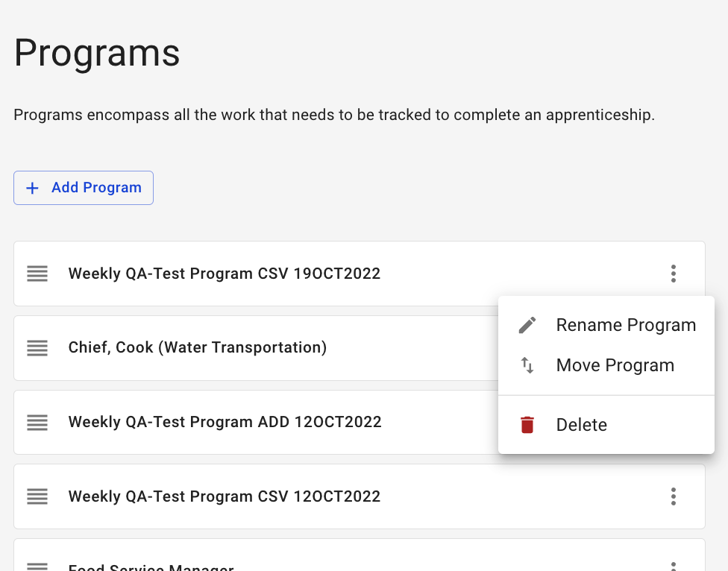Viewport: 728px width, 571px height.
Task: Click the drag handle next to Weekly QA-Test Program ADD 12OCT2022
Action: point(37,423)
